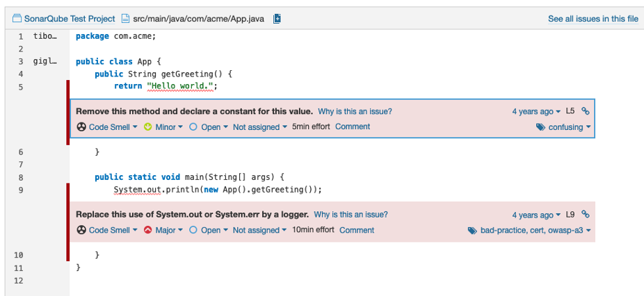Click the SonarQube Test Project icon
Image resolution: width=644 pixels, height=296 pixels.
click(x=17, y=19)
